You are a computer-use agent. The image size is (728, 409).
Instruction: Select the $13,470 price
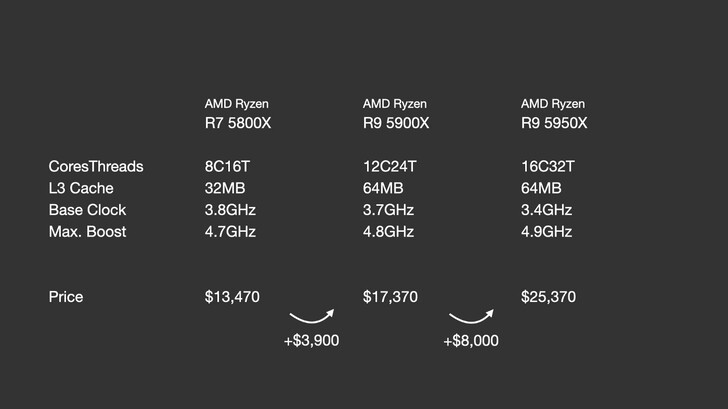point(232,297)
